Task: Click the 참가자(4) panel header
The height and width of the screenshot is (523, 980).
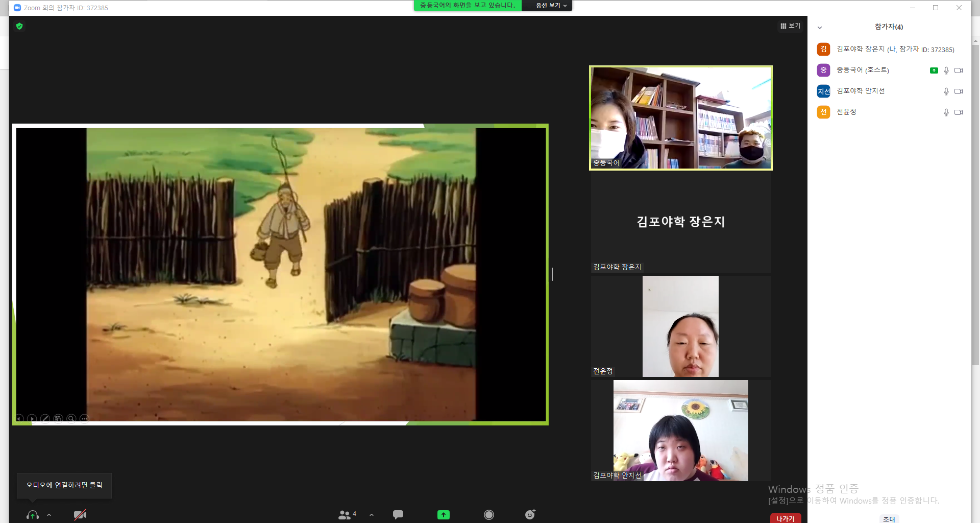Action: tap(889, 27)
